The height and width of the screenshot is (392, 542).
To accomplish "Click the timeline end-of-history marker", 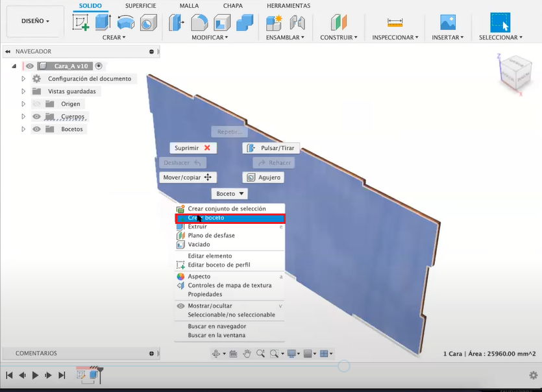I will click(x=100, y=375).
